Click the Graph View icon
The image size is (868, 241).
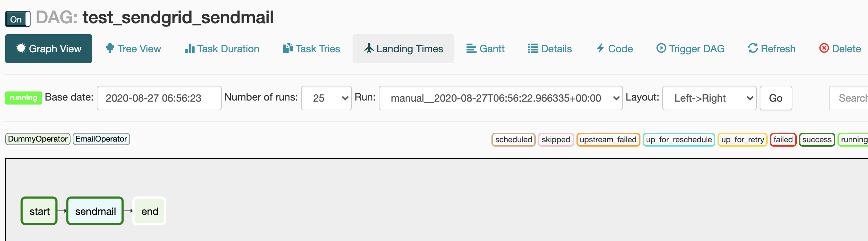point(21,48)
